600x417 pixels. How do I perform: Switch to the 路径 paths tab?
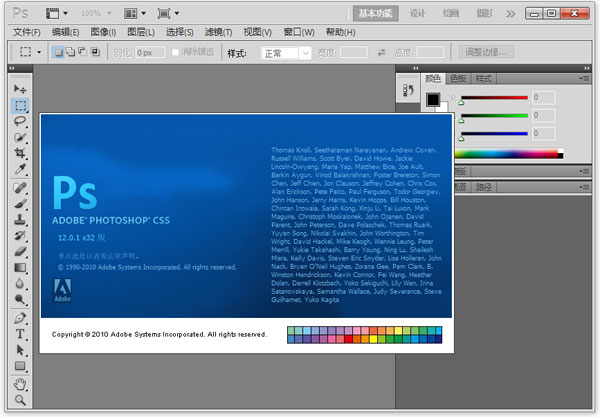pos(484,187)
